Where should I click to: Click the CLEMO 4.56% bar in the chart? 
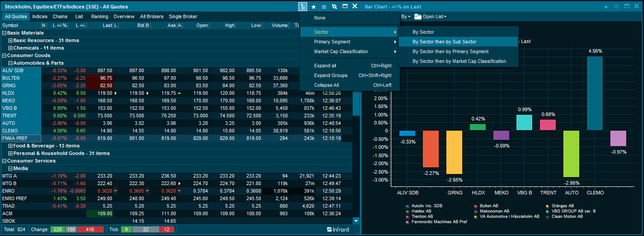594,93
